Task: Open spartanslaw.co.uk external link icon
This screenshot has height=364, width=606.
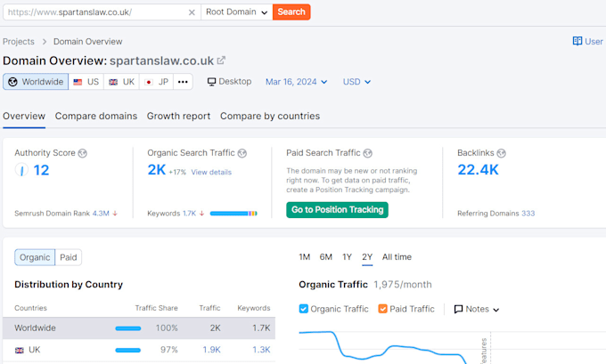Action: click(x=221, y=61)
